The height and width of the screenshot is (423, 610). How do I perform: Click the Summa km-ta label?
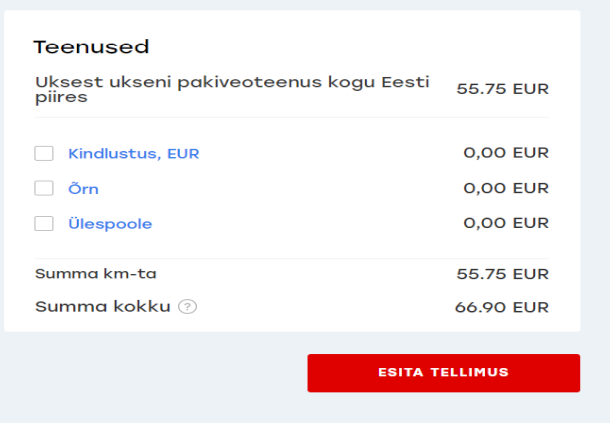point(96,274)
